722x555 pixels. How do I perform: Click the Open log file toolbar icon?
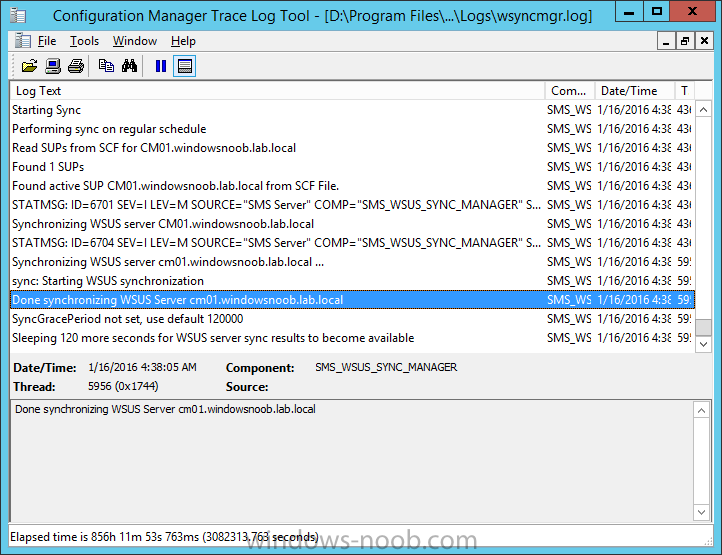click(29, 66)
